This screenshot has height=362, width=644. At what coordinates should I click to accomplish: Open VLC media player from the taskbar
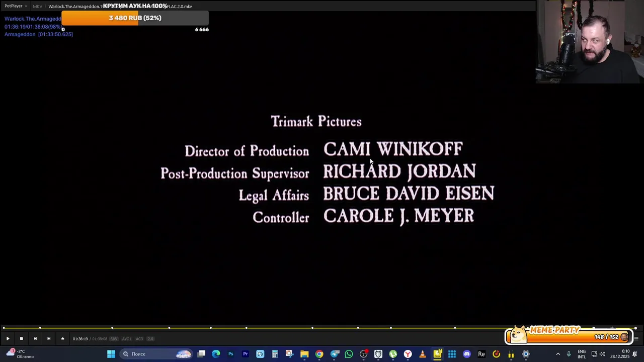tap(423, 354)
